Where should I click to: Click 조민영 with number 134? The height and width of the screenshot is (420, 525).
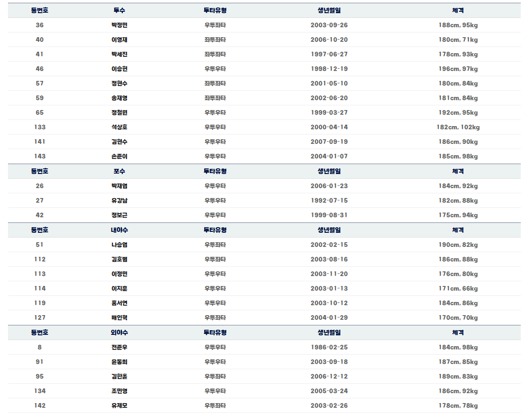(119, 391)
